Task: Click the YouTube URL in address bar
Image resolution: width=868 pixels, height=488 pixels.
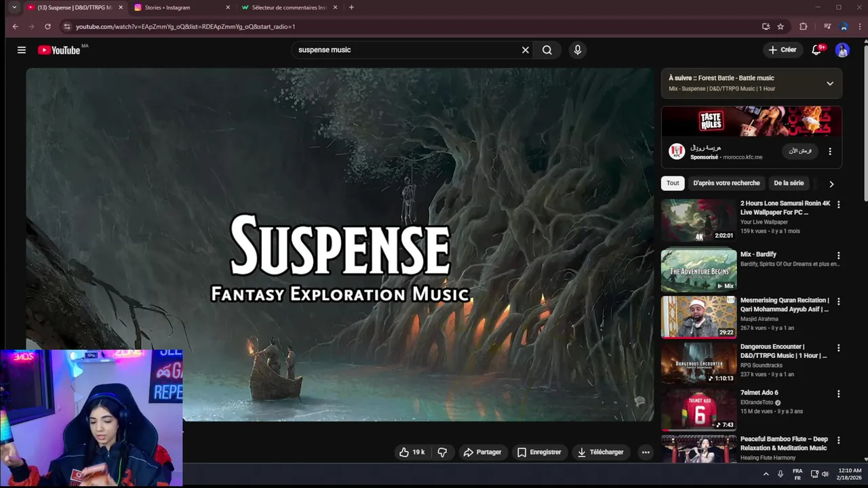Action: pos(185,26)
